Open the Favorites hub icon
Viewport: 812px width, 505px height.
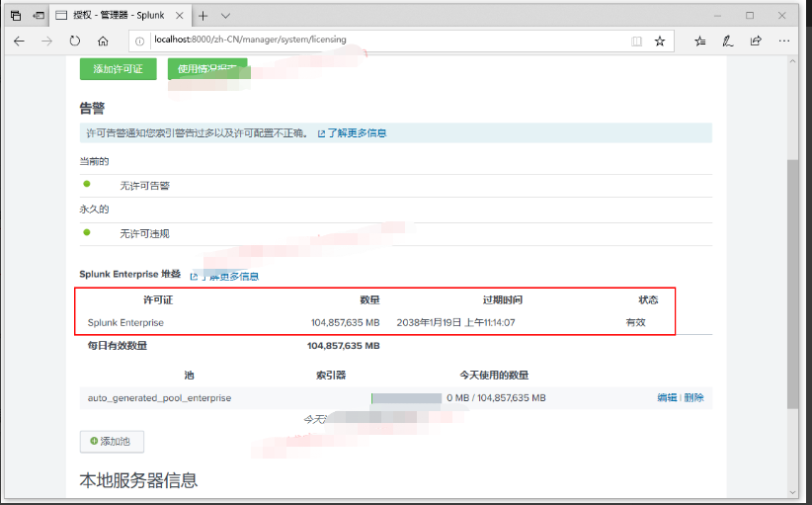(x=700, y=42)
